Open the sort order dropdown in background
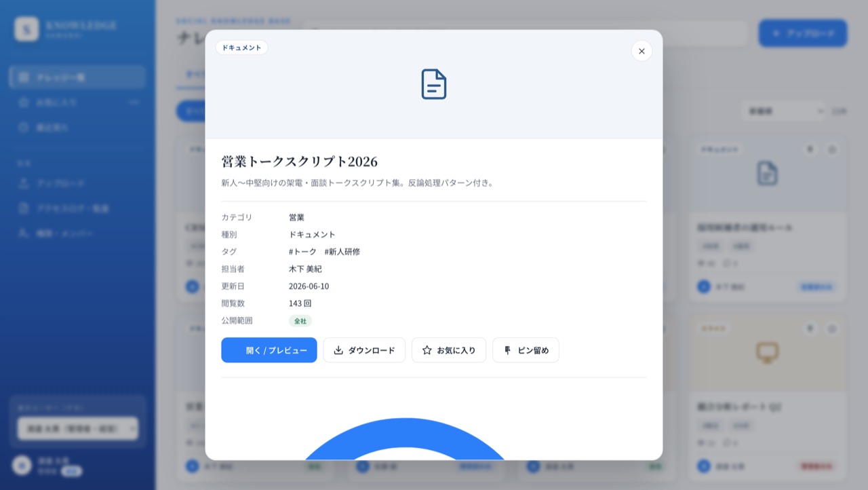Viewport: 868px width, 490px height. point(783,111)
